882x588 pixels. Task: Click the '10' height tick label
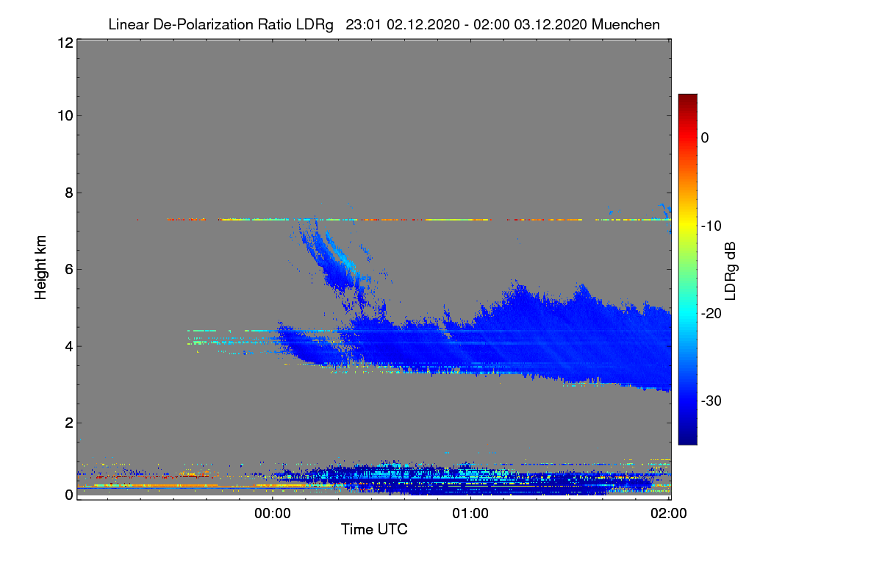[64, 115]
